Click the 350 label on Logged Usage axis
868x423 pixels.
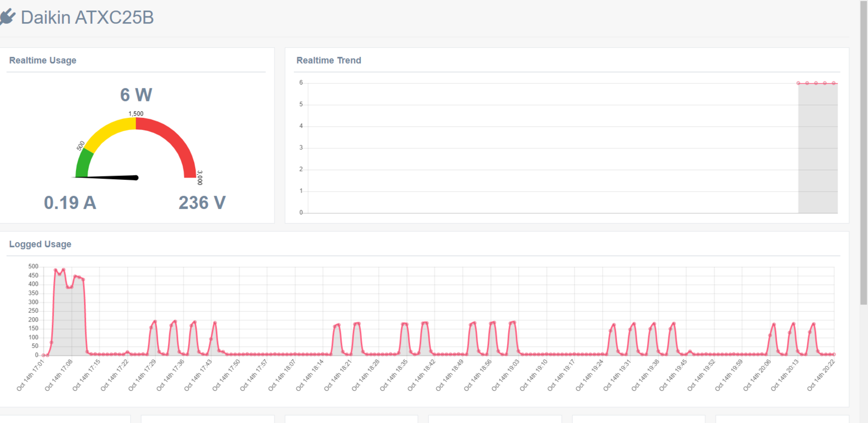click(x=34, y=293)
